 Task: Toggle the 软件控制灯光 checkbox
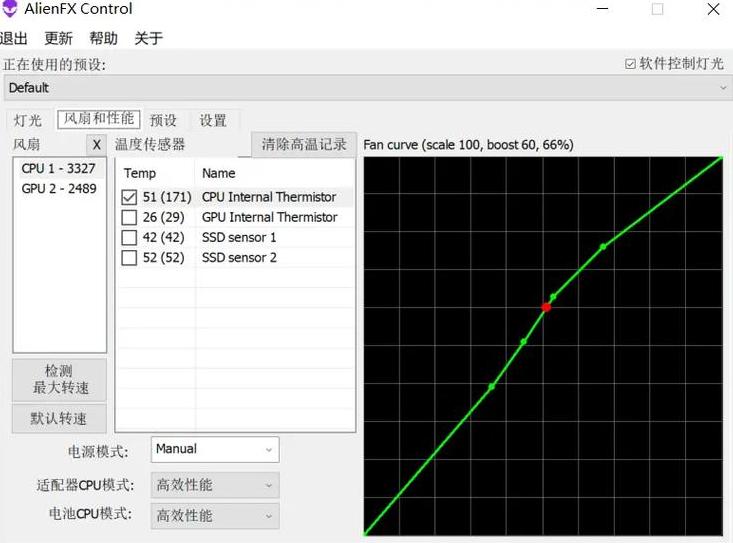point(630,64)
